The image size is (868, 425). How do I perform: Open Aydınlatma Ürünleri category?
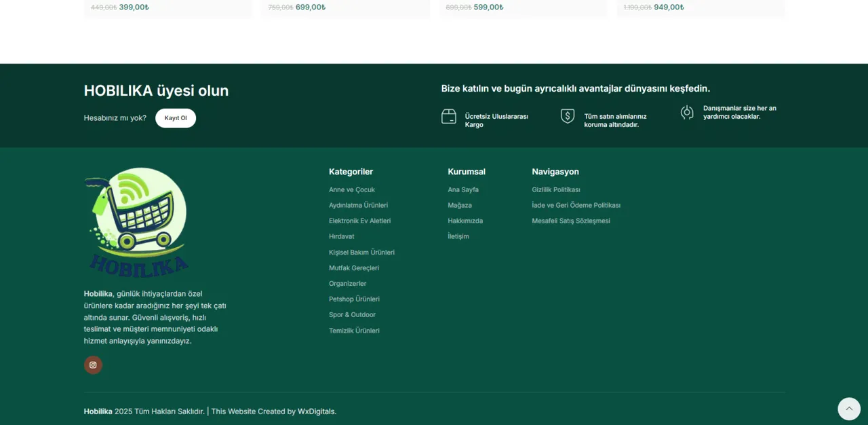pyautogui.click(x=358, y=206)
